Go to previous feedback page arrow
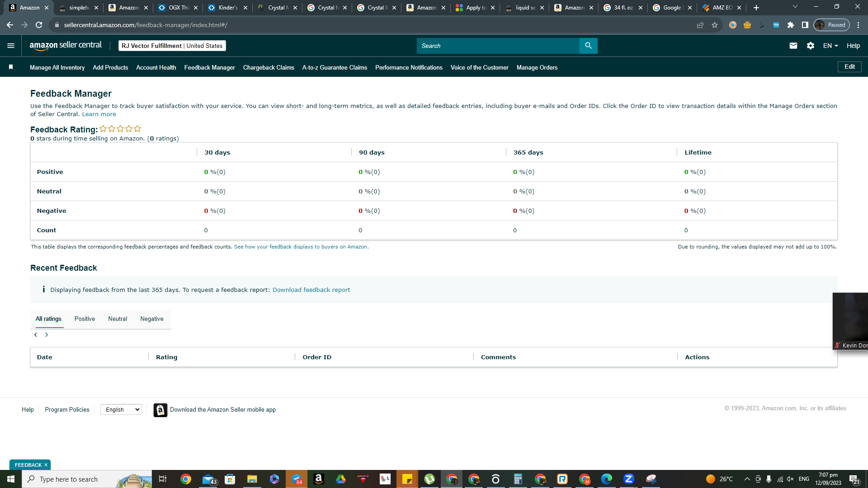Image resolution: width=868 pixels, height=488 pixels. point(36,335)
